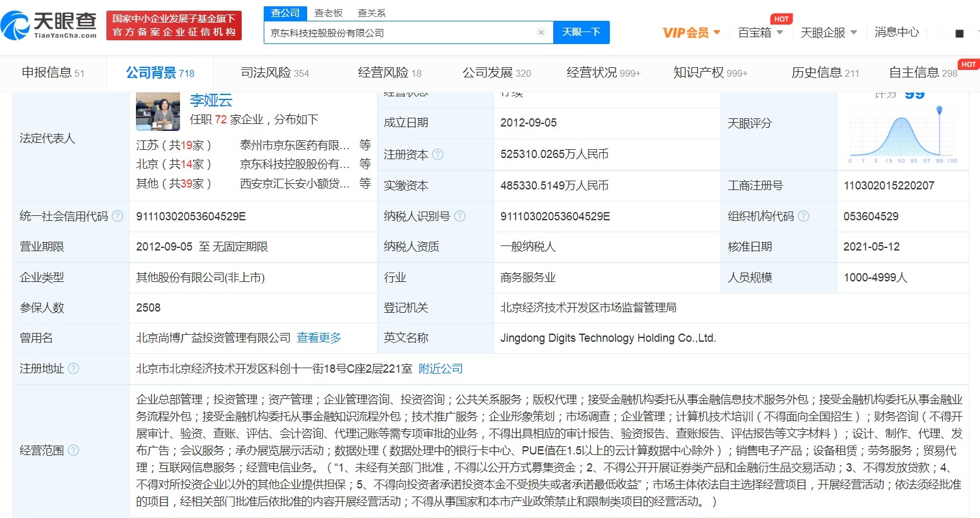Select the company type 其他股份有限公司(非上市)
980x518 pixels.
[200, 278]
